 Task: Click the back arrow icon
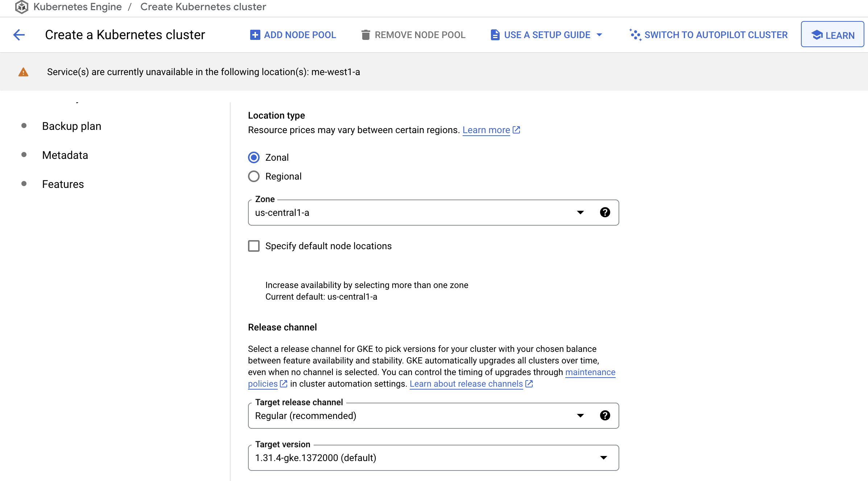19,35
